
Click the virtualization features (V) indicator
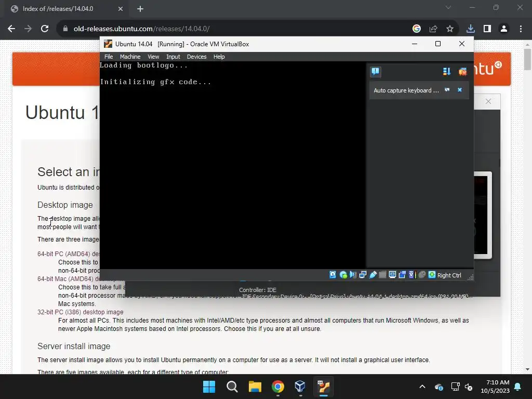click(x=412, y=275)
